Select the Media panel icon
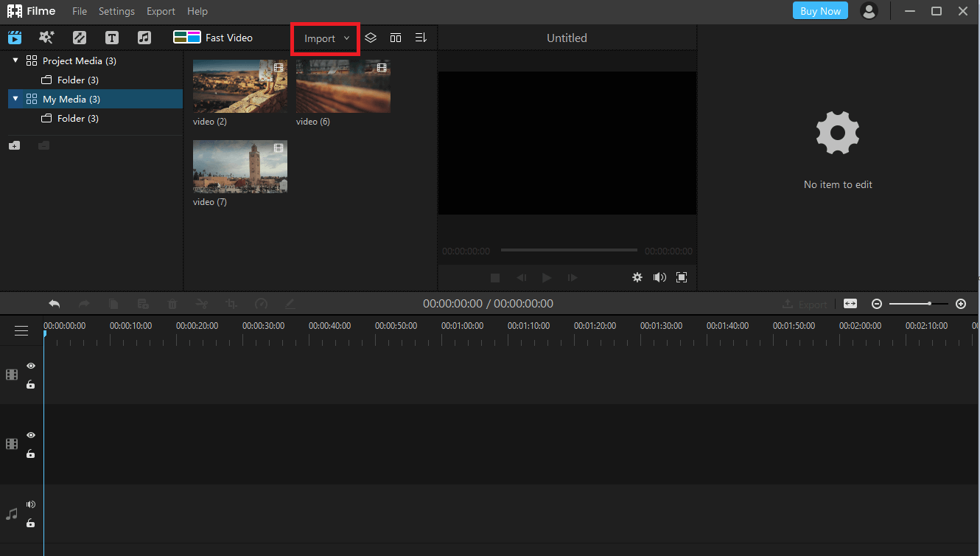Screen dimensions: 980x556 15,37
